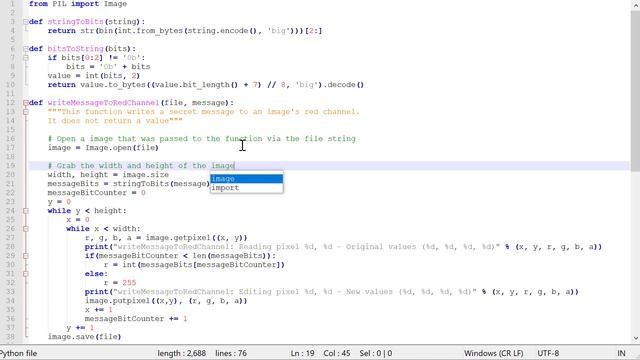Collapse the 'if bits[0:2]' block fold marker
Image resolution: width=640 pixels, height=360 pixels.
point(26,58)
